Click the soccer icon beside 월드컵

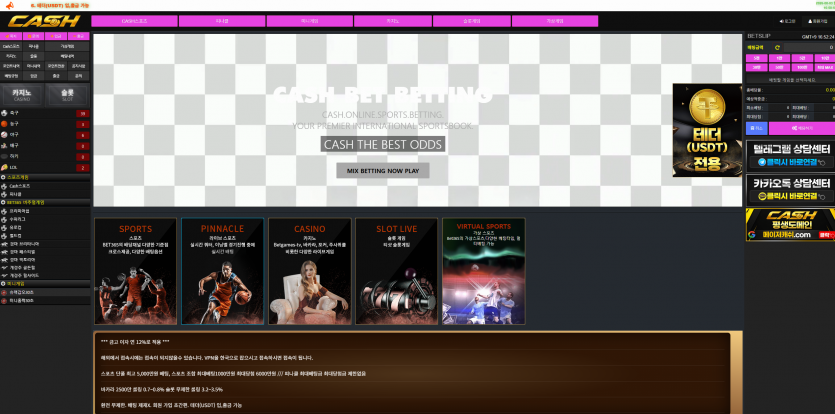4,236
